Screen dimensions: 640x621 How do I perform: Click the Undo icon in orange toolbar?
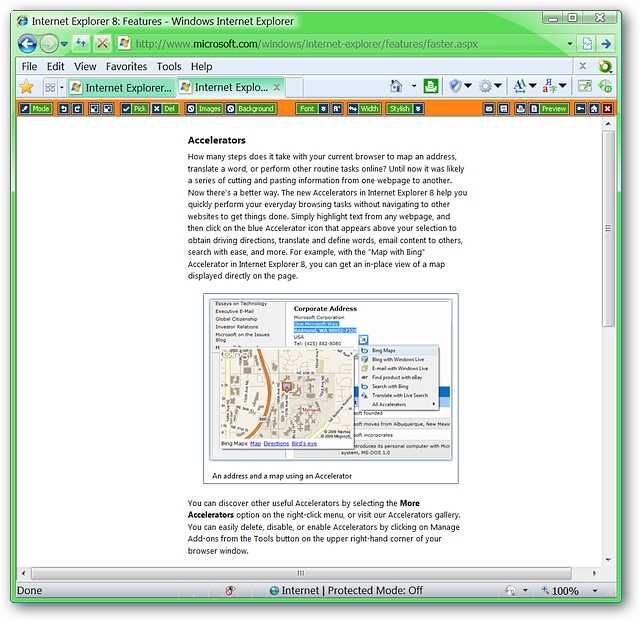coord(63,109)
